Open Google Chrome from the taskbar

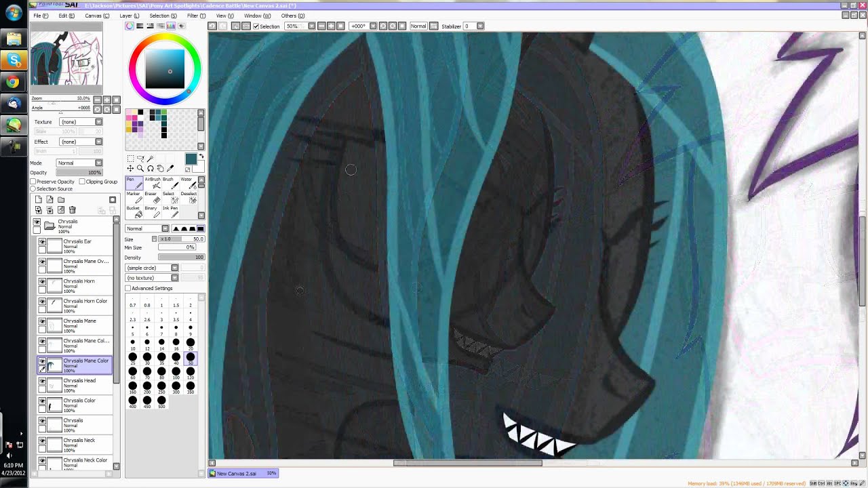[x=13, y=82]
